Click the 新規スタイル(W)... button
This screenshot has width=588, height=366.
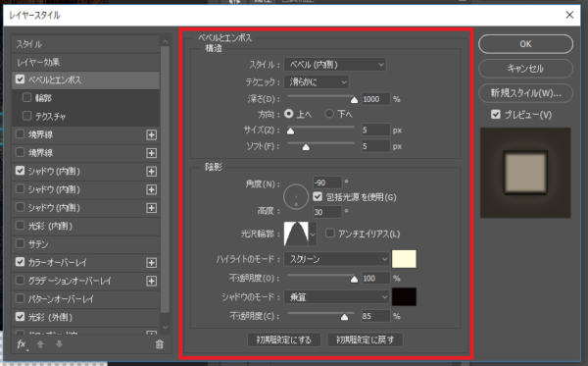pyautogui.click(x=525, y=92)
